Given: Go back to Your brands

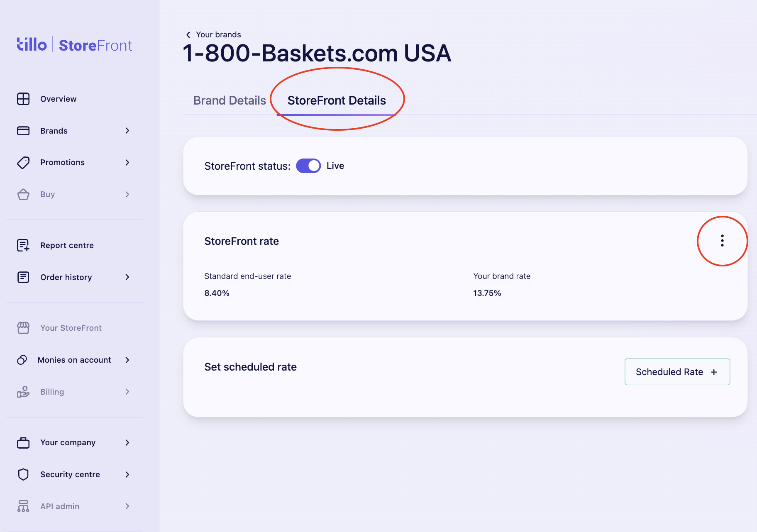Looking at the screenshot, I should point(213,34).
